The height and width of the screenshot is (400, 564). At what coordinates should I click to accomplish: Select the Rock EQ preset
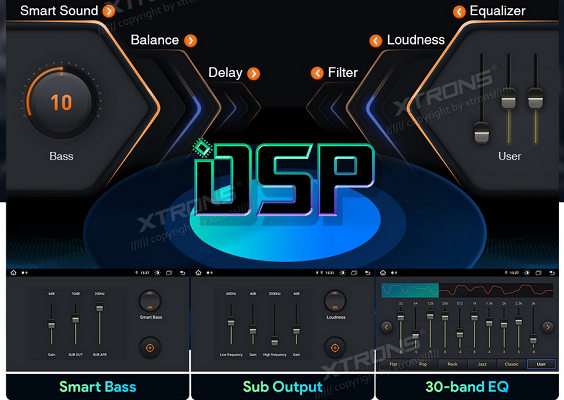(452, 364)
